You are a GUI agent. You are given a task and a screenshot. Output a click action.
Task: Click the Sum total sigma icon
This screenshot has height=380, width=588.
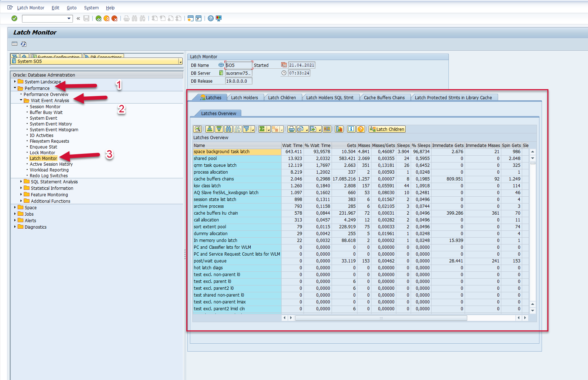click(x=262, y=129)
